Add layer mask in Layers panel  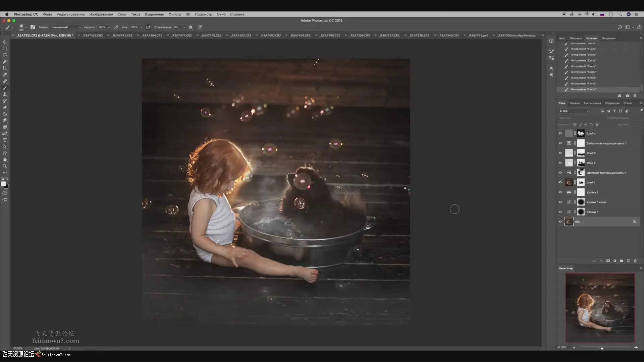click(608, 261)
